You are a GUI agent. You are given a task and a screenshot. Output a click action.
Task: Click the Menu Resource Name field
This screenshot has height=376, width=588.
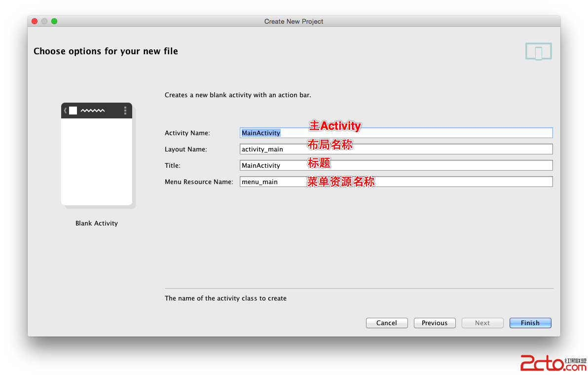(x=396, y=182)
